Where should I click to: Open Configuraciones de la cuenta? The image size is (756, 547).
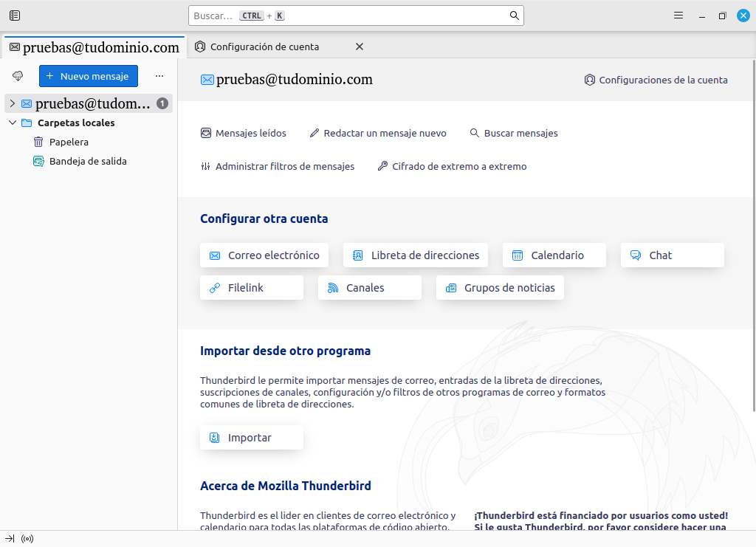[x=656, y=80]
